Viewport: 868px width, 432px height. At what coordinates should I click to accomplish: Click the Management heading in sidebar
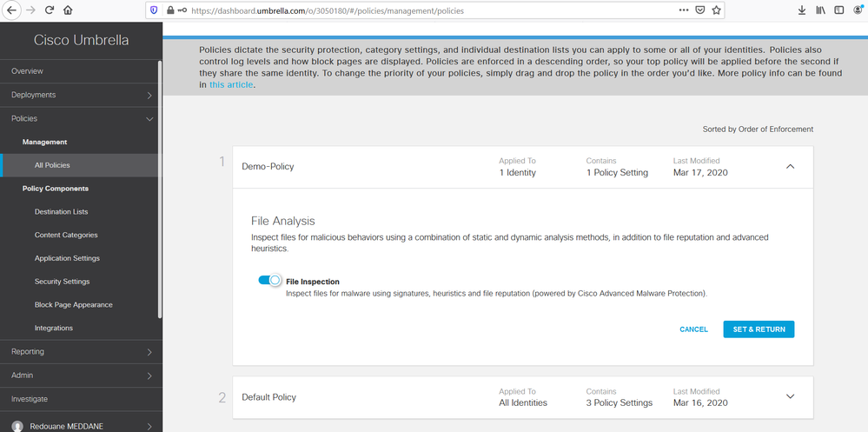coord(45,142)
